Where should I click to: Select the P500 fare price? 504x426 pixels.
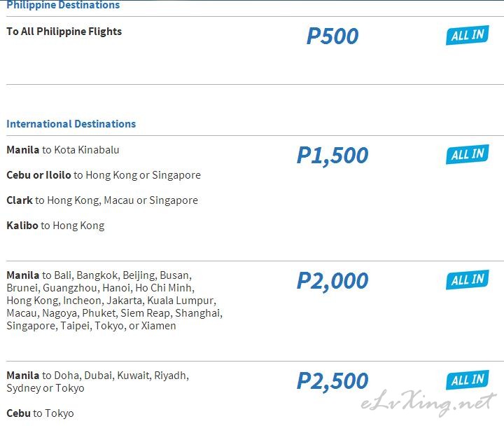[332, 36]
